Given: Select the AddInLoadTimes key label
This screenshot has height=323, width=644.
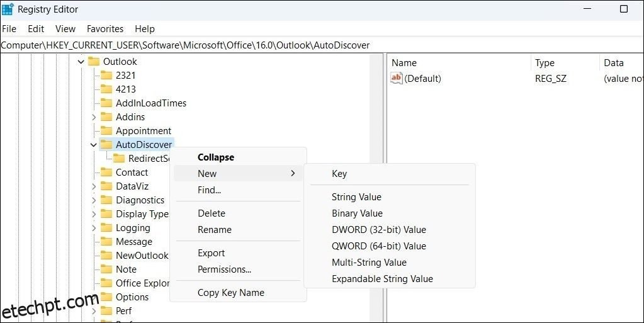Looking at the screenshot, I should point(150,103).
